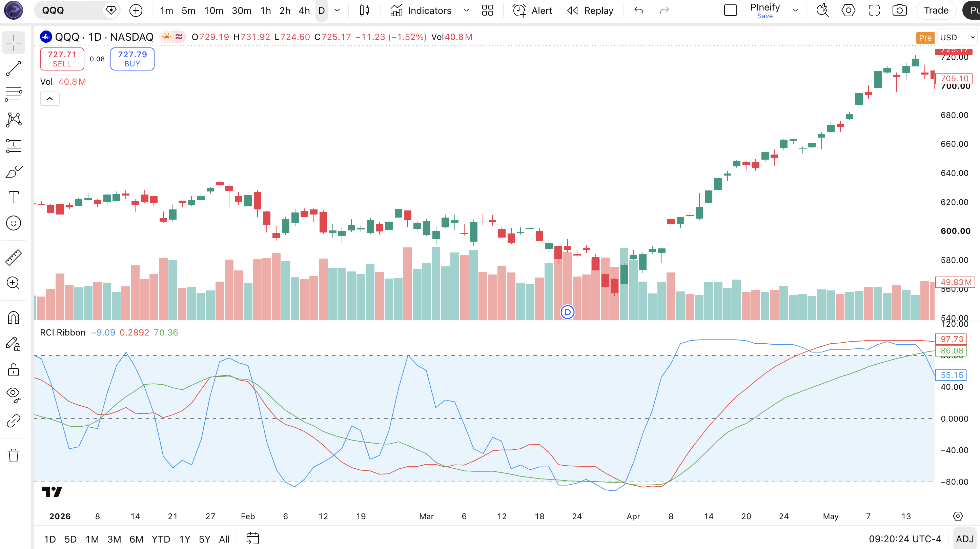Open the Fibonacci retracement tools

coord(14,94)
